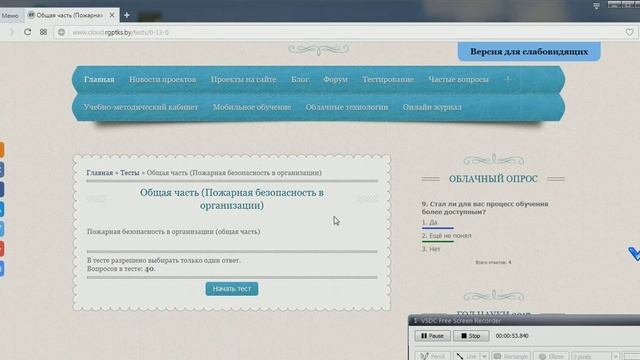Open the Opera Меню button
This screenshot has height=360, width=640.
click(x=10, y=16)
